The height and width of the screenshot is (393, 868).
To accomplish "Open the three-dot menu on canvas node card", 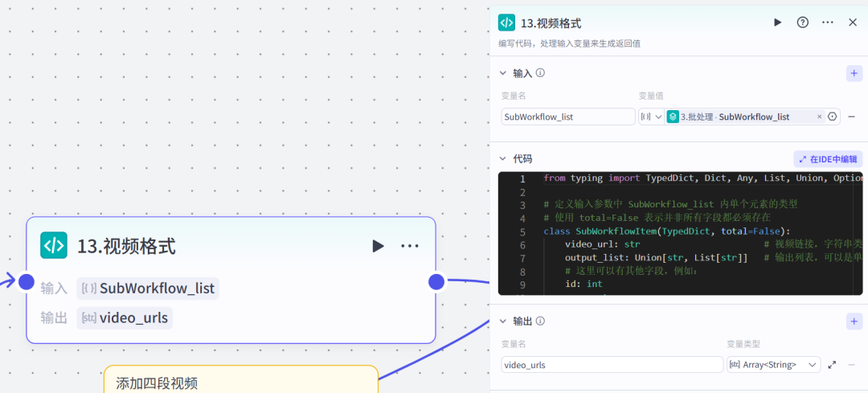I will point(410,246).
